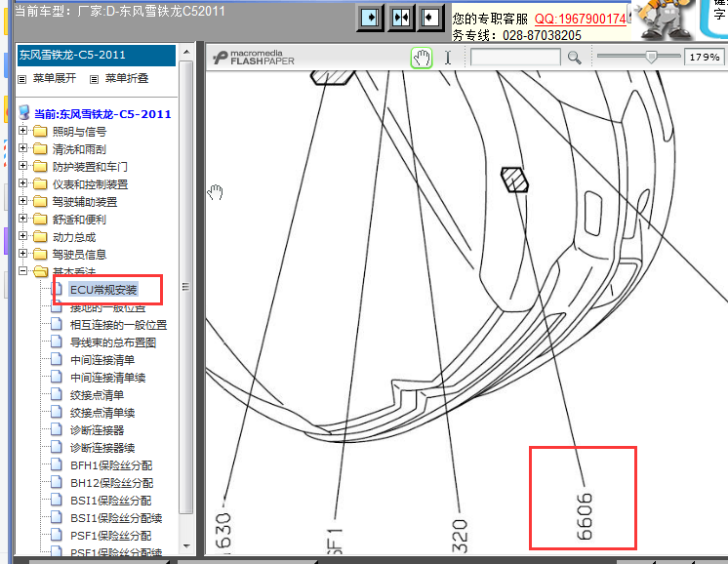Expand the 驾驶员信息 folder

22,254
